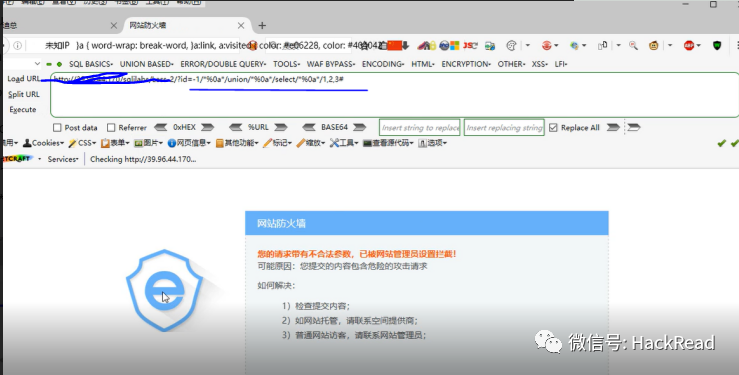739x375 pixels.
Task: Click the Insert replacing string field
Action: pos(504,127)
